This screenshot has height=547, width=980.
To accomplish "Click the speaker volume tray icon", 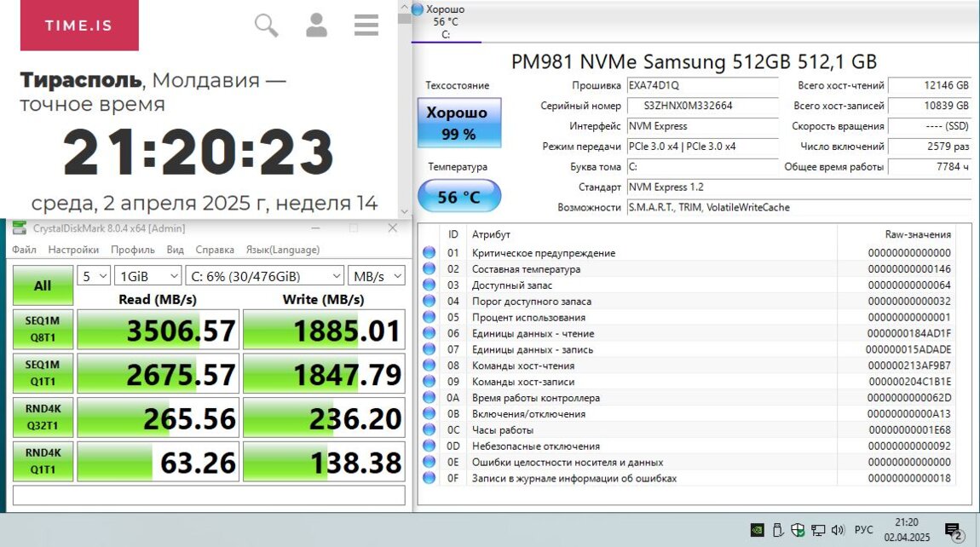I will [x=837, y=530].
